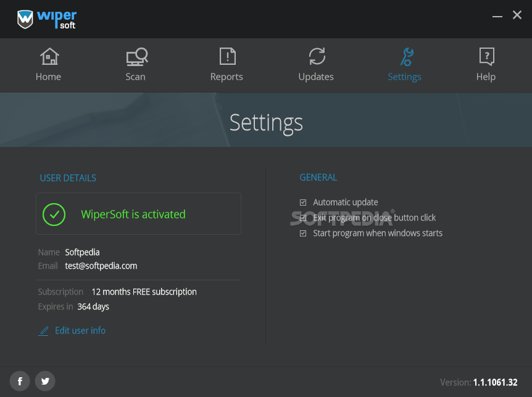Click the 'Subscription' field label
This screenshot has width=532, height=397.
tap(60, 292)
